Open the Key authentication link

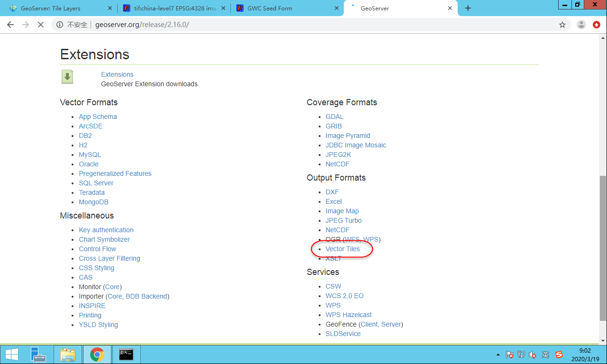point(106,230)
